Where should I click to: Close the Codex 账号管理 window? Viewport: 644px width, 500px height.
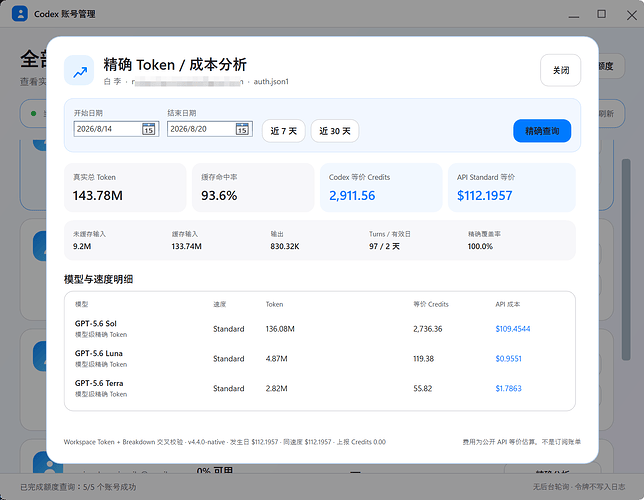632,15
